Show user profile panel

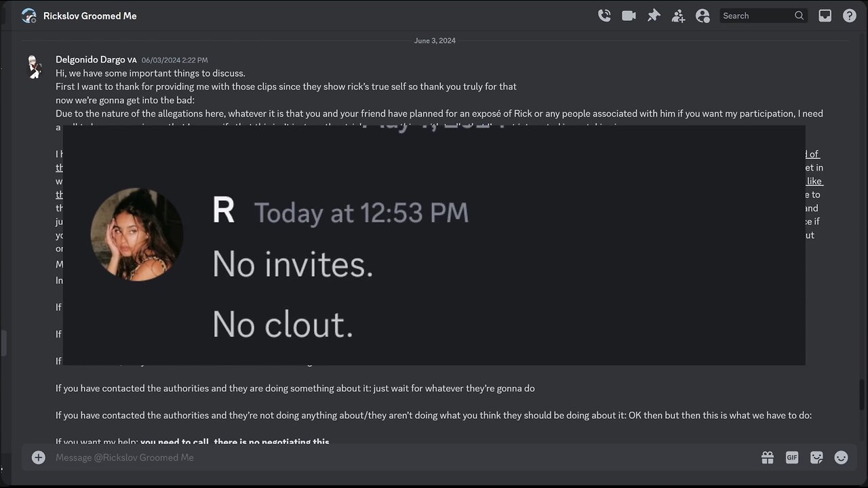point(703,16)
